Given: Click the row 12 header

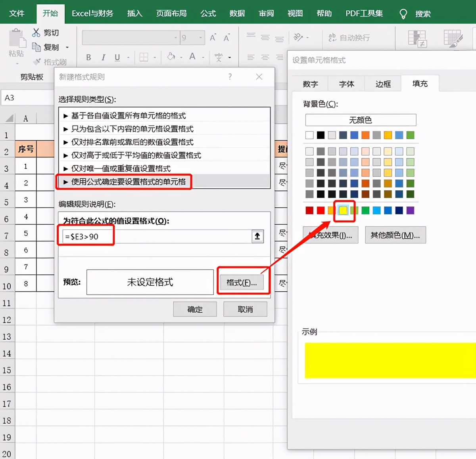Looking at the screenshot, I should point(7,320).
